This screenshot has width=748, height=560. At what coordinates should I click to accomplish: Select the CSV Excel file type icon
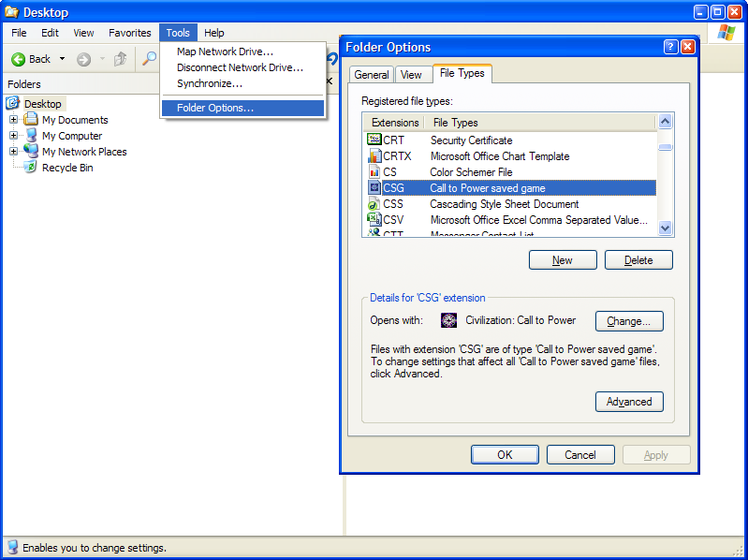tap(374, 220)
